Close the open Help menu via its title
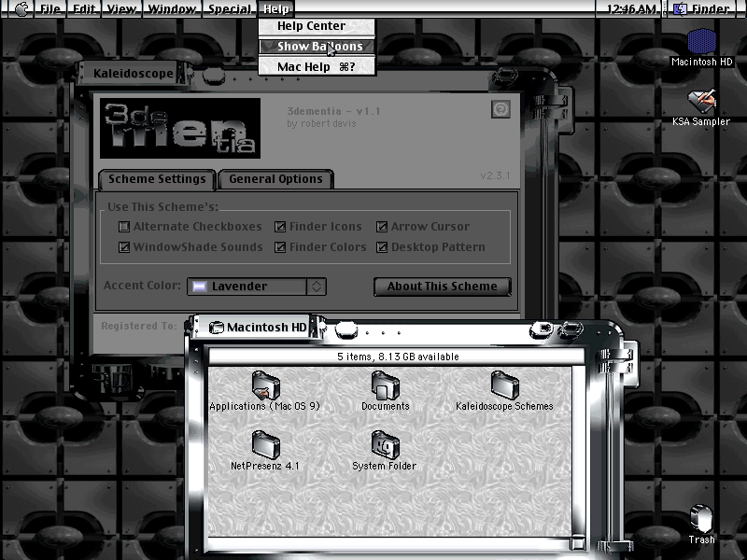747x560 pixels. tap(276, 8)
